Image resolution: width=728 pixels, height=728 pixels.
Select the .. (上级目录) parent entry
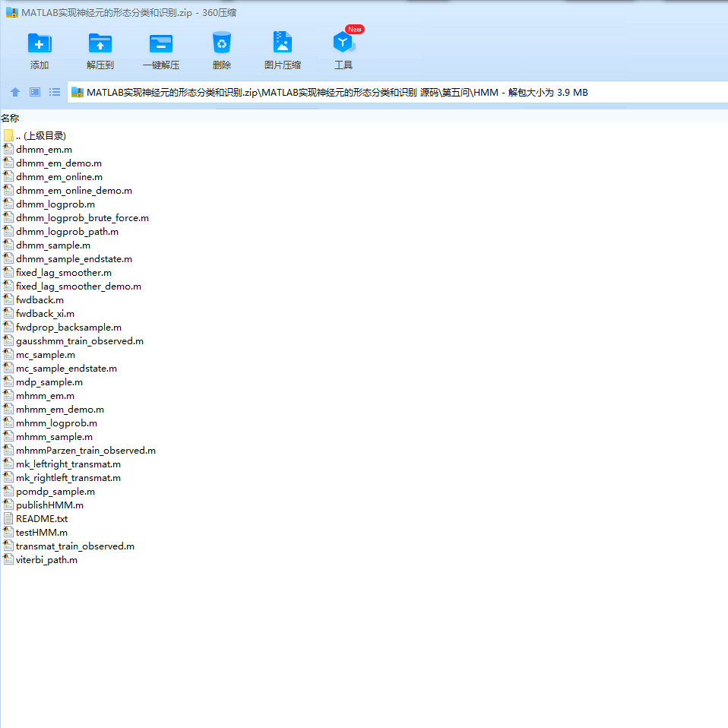[41, 135]
